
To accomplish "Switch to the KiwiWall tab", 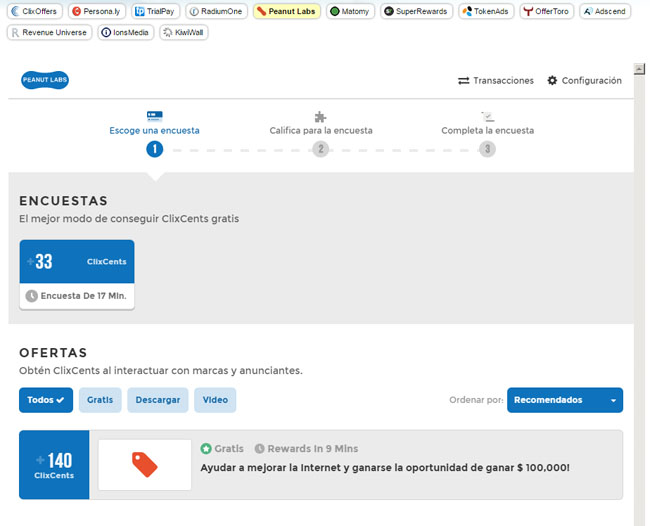I will click(184, 32).
